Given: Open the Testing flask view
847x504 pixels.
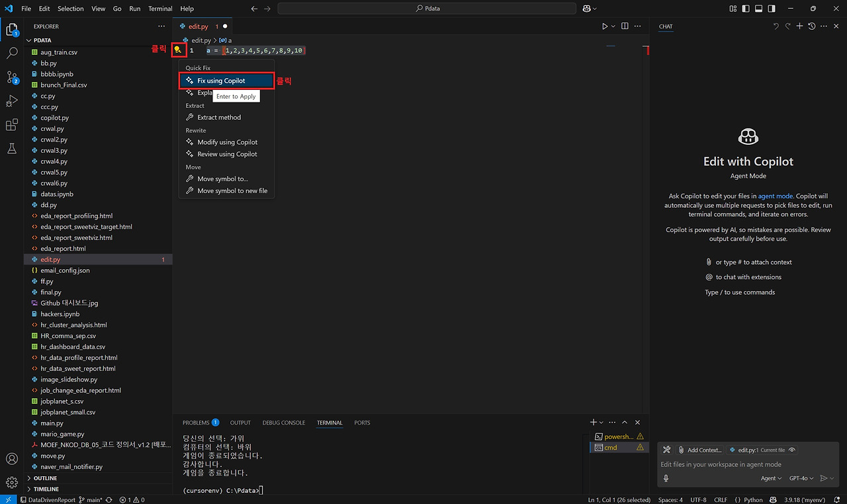Looking at the screenshot, I should pos(12,149).
